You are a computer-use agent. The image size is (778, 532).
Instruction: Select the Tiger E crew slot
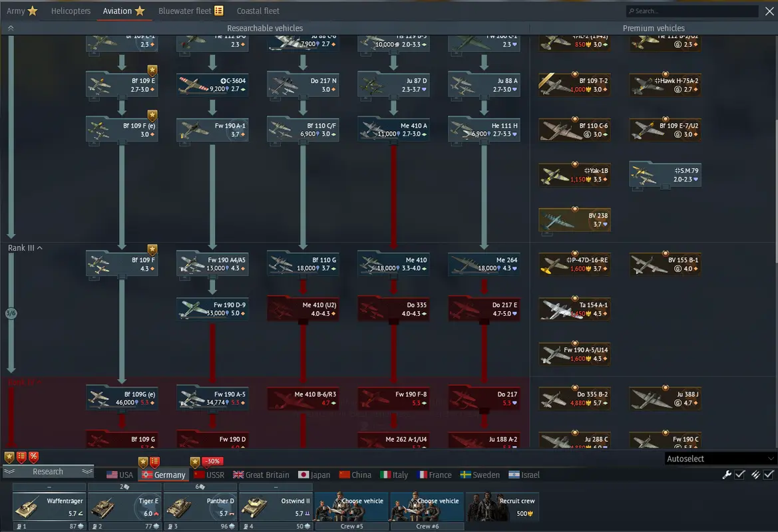(125, 507)
